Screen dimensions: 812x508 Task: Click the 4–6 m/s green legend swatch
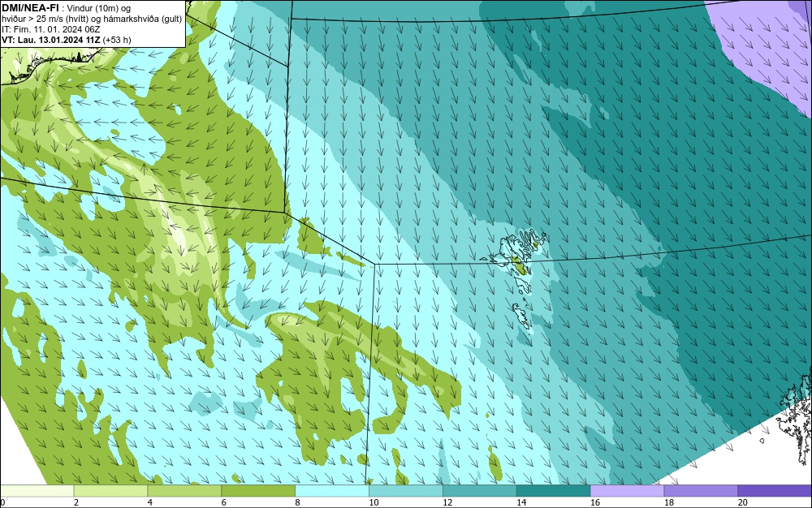(x=184, y=490)
